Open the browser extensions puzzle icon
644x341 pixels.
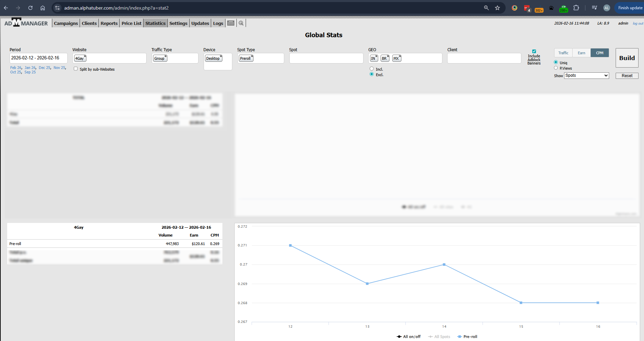coord(576,8)
